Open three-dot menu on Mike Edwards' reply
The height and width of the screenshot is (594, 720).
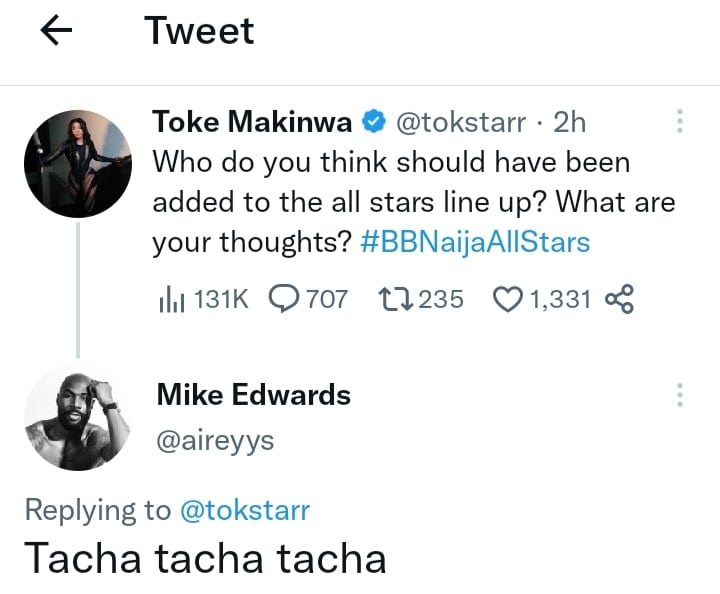tap(680, 394)
